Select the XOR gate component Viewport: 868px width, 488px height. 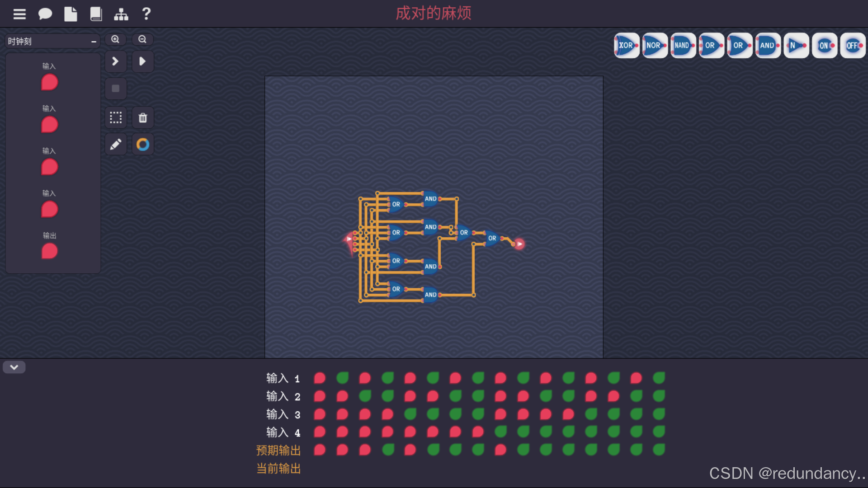pos(626,46)
